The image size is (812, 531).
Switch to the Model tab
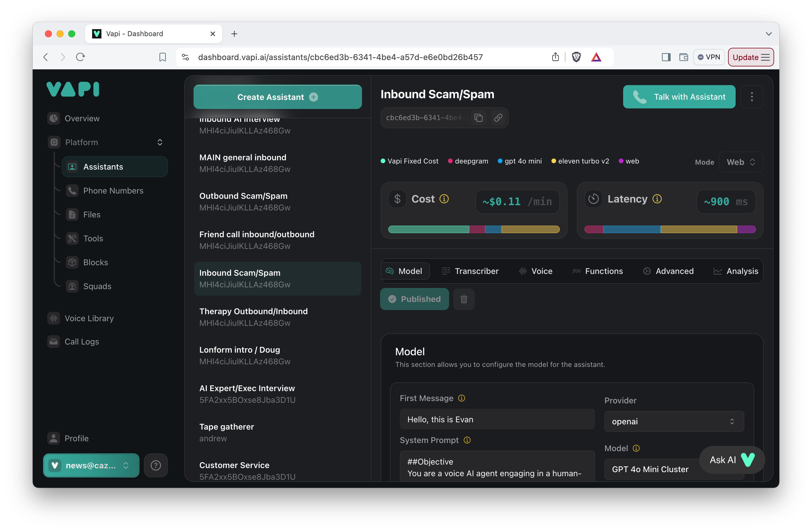point(405,271)
